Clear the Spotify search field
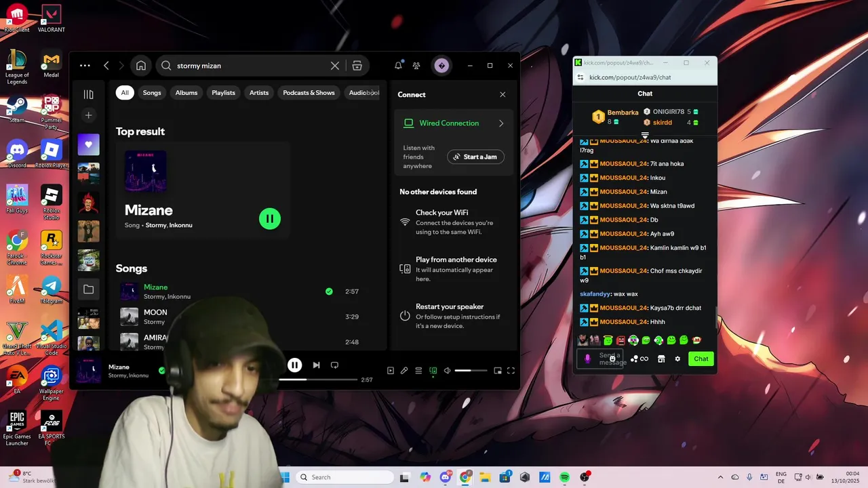 point(334,66)
